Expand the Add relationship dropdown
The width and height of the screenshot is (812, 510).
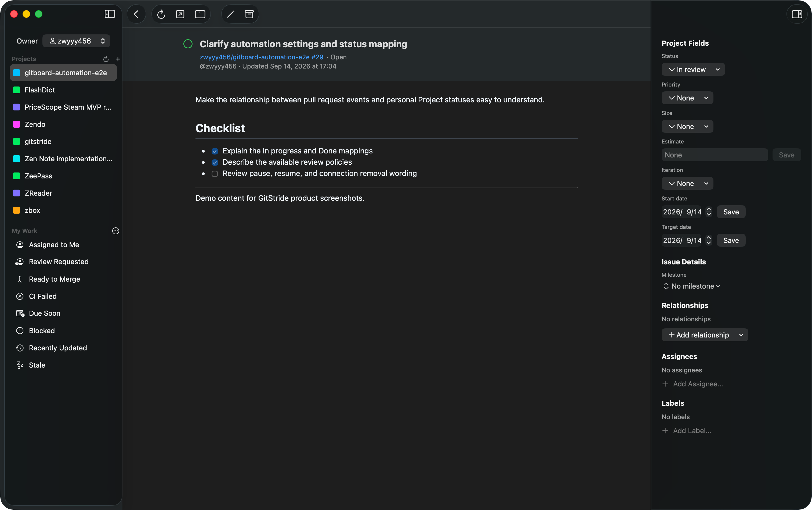[x=705, y=335]
